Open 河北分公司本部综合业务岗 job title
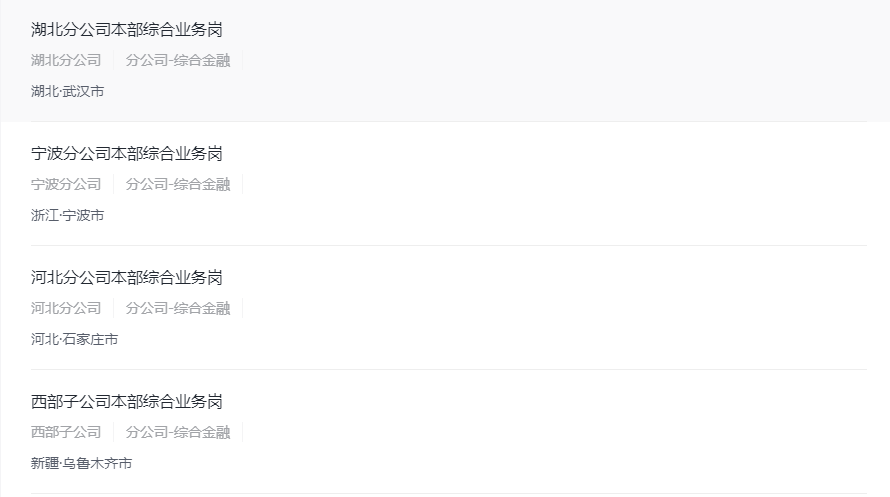 pos(126,277)
